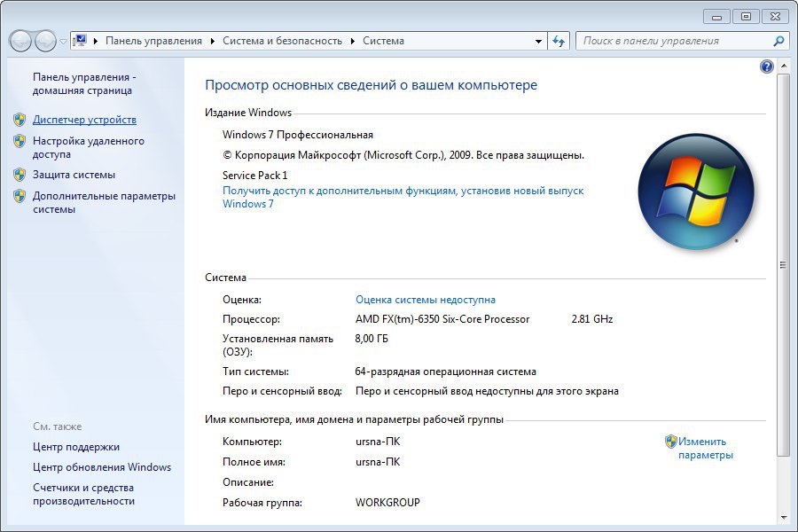Maximize the System window
798x532 pixels.
746,17
